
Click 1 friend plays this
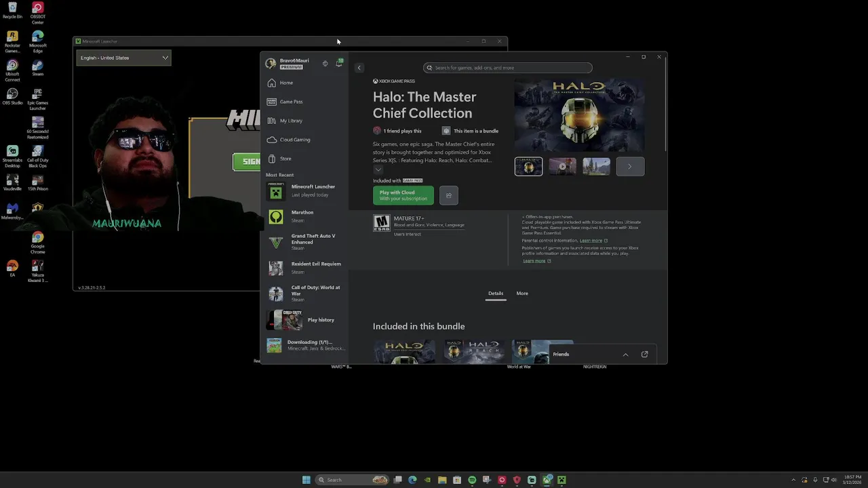tap(397, 131)
